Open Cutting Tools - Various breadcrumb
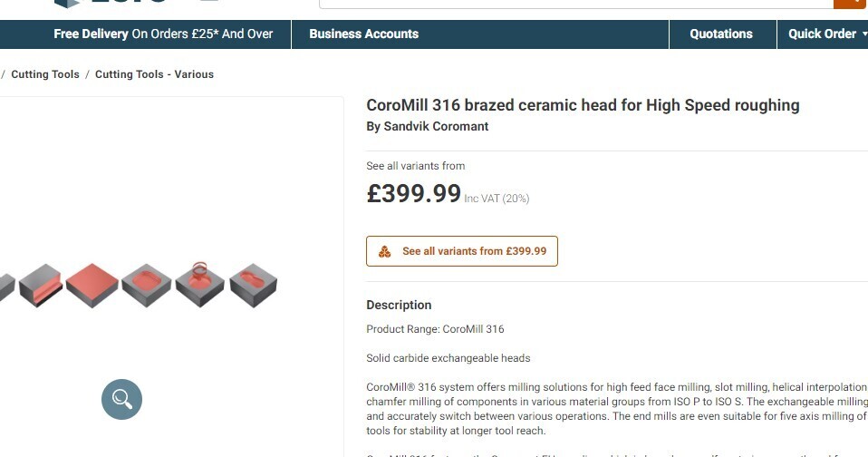 154,74
